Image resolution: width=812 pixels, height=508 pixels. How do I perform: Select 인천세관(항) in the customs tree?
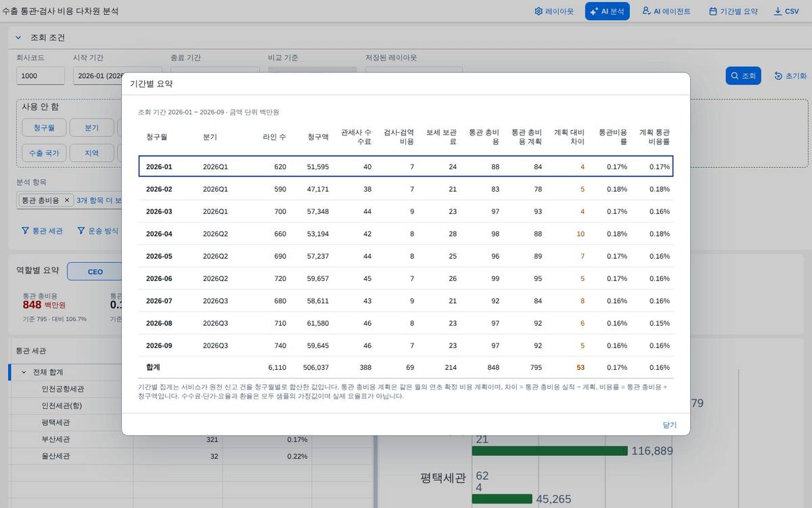click(62, 406)
